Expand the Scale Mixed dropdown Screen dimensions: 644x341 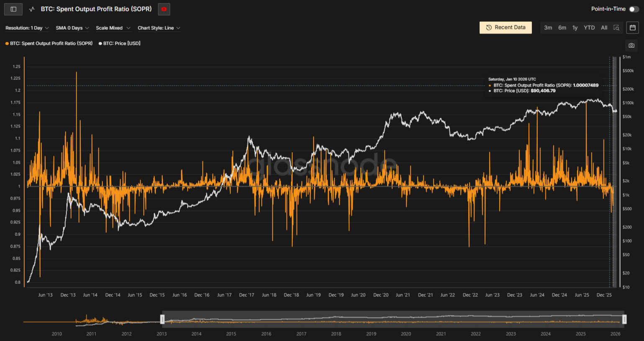[113, 28]
